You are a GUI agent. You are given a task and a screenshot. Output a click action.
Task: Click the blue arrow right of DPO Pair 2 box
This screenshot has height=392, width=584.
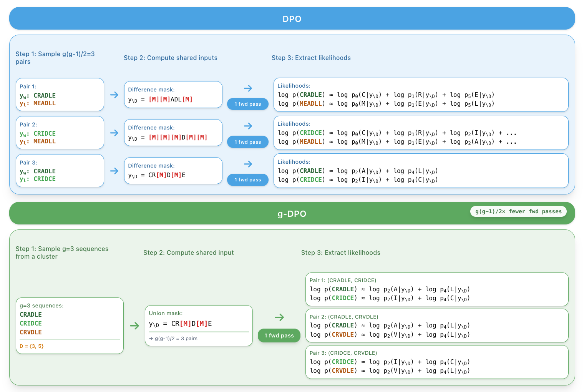click(x=114, y=133)
